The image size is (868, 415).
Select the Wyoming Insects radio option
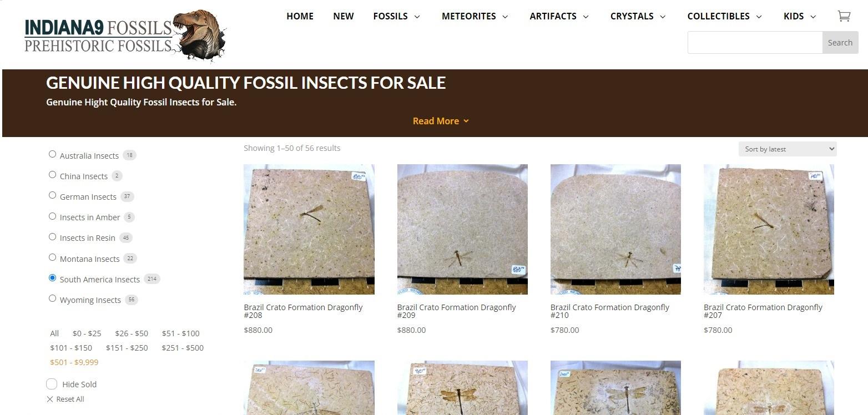53,298
